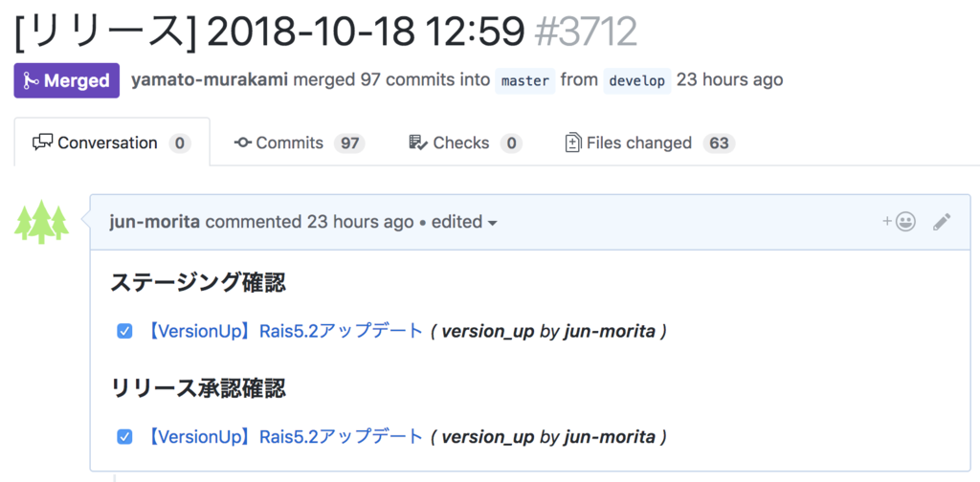The height and width of the screenshot is (482, 980).
Task: Click the purple Merged status badge
Action: click(67, 80)
